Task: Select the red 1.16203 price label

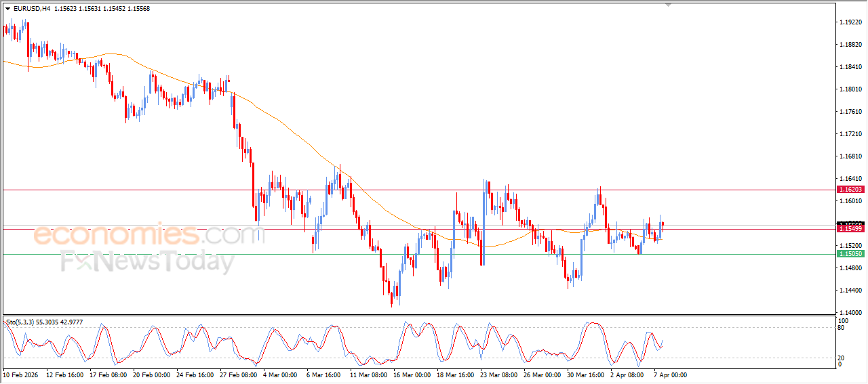Action: click(x=850, y=190)
